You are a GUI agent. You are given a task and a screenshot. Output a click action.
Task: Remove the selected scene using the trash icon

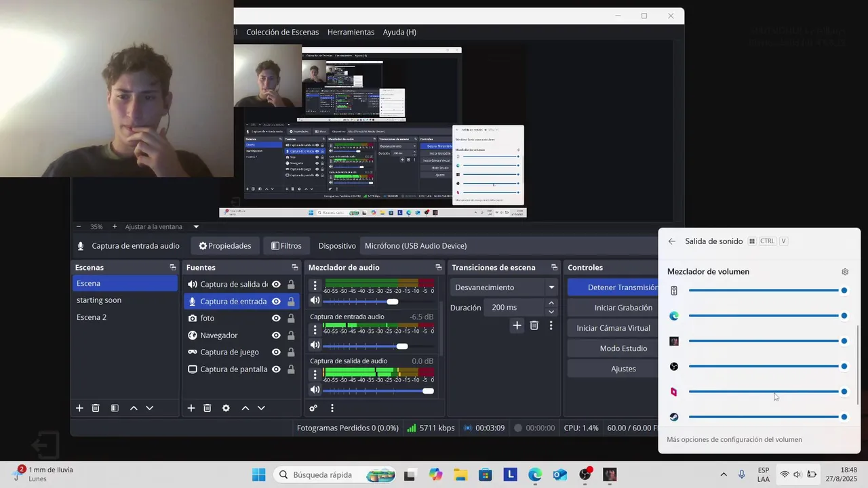point(96,408)
